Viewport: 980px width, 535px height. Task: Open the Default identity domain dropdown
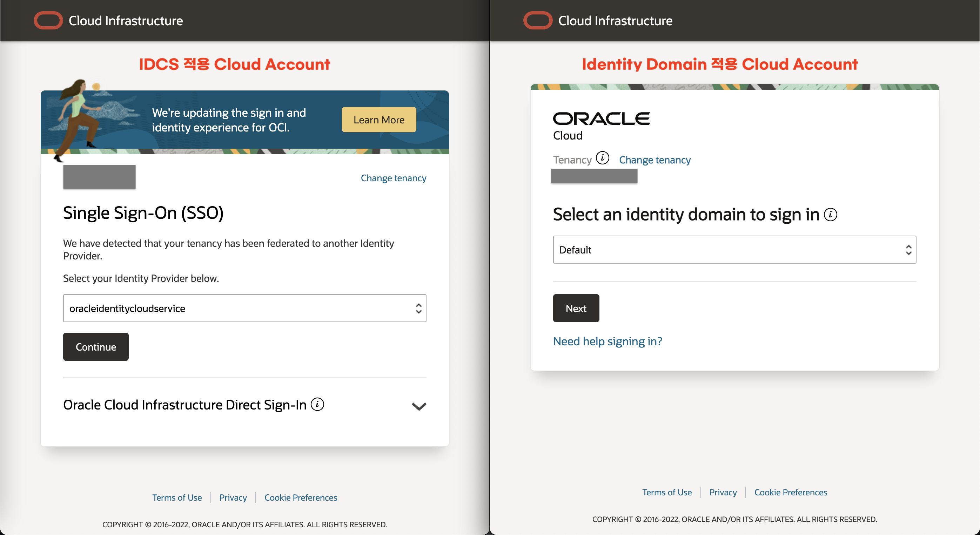point(734,249)
